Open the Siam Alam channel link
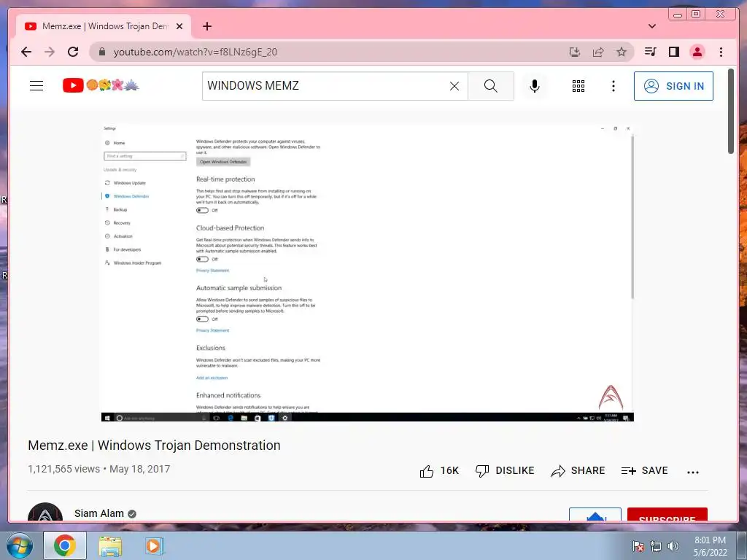The image size is (747, 560). tap(99, 513)
